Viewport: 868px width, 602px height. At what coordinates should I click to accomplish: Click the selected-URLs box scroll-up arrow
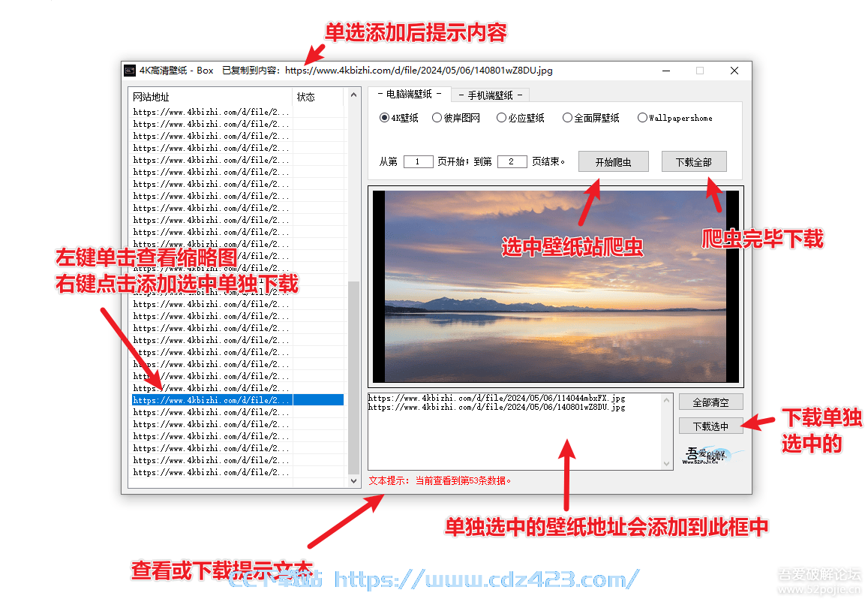pos(666,400)
